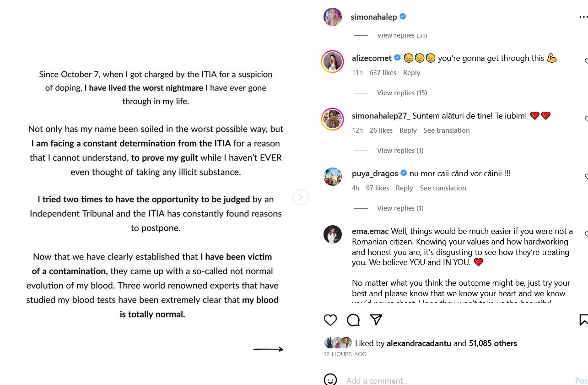Share post via paper plane icon
588x385 pixels.
tap(376, 320)
